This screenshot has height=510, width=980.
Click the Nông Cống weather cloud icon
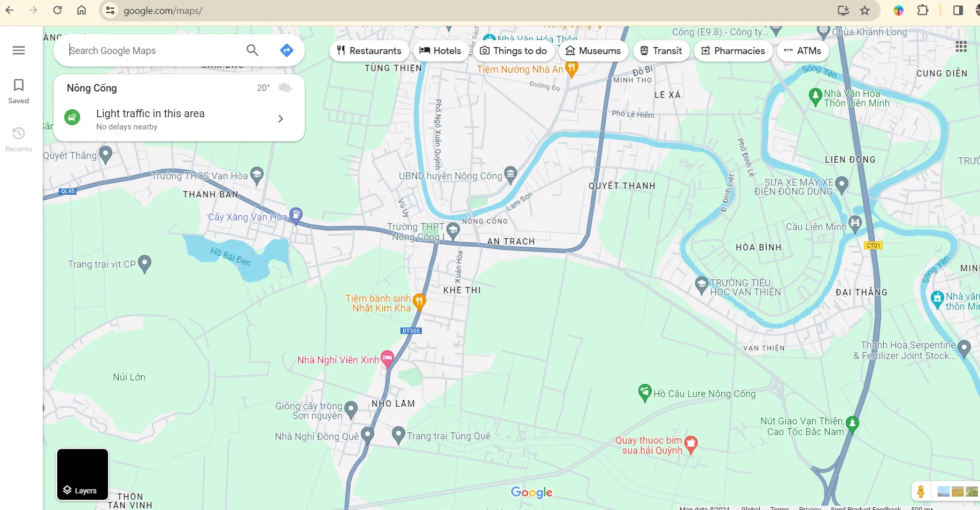tap(285, 88)
